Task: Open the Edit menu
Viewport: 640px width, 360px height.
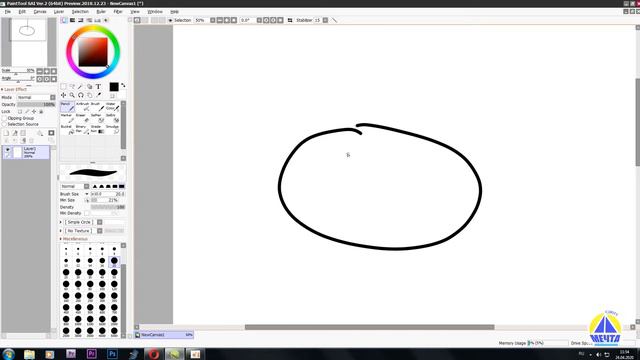Action: (x=22, y=12)
